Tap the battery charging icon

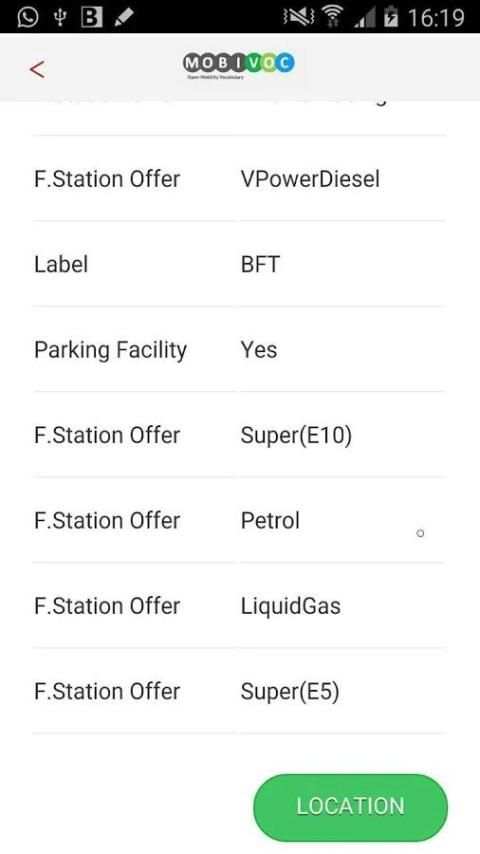click(391, 16)
